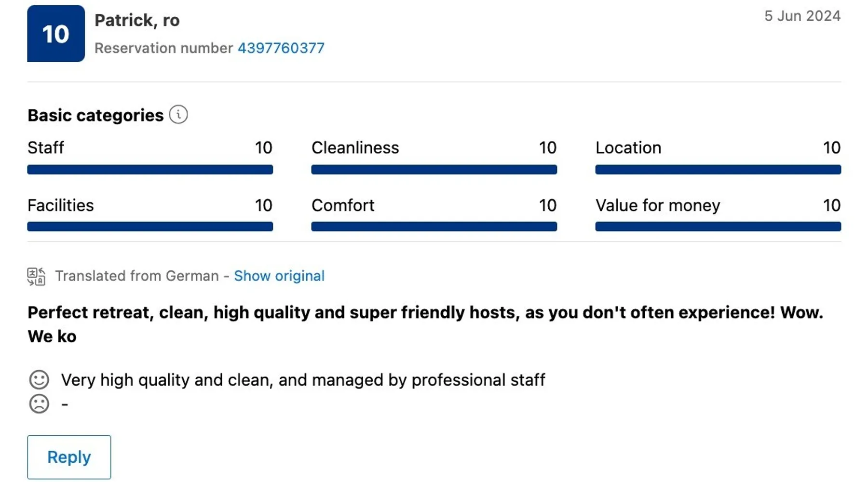Show original German review text
868x482 pixels.
point(279,276)
